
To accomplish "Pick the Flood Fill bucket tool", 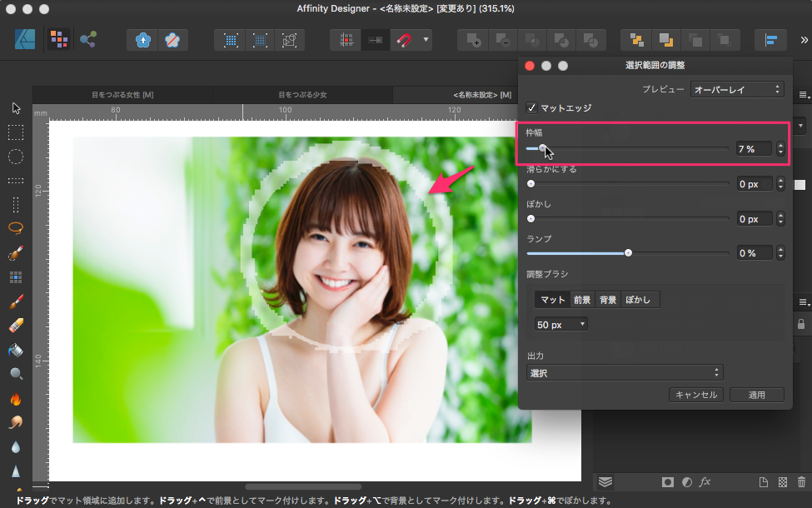I will coord(16,349).
